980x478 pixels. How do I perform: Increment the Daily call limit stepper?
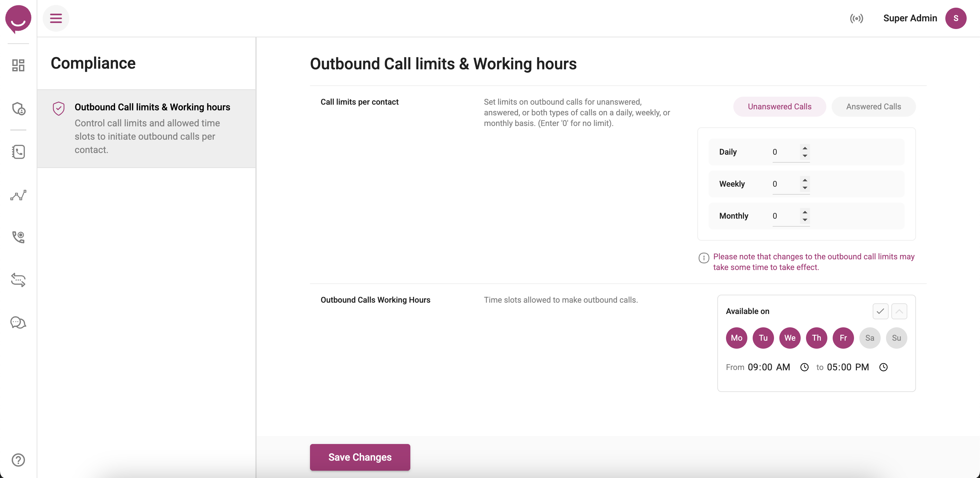click(805, 149)
